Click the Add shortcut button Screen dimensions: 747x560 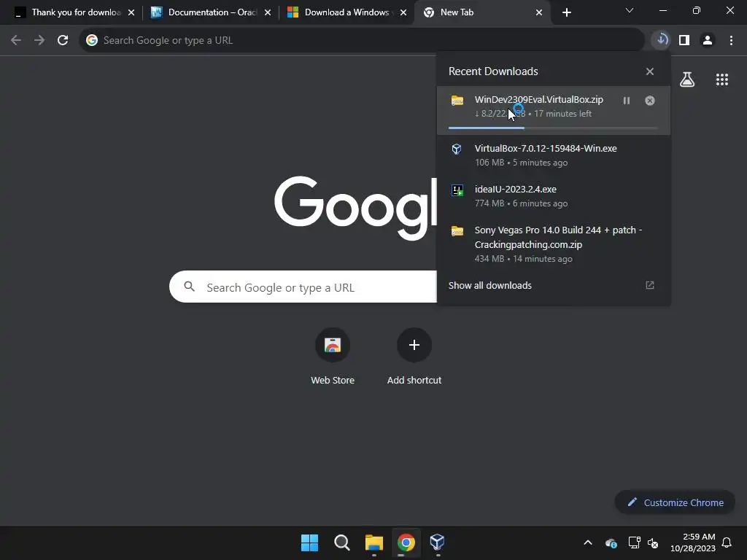tap(414, 356)
